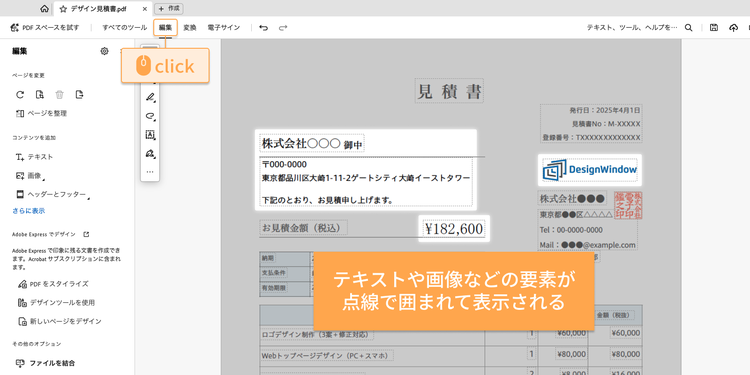The width and height of the screenshot is (750, 375).
Task: Select the DesignWindow logo image
Action: tap(590, 170)
